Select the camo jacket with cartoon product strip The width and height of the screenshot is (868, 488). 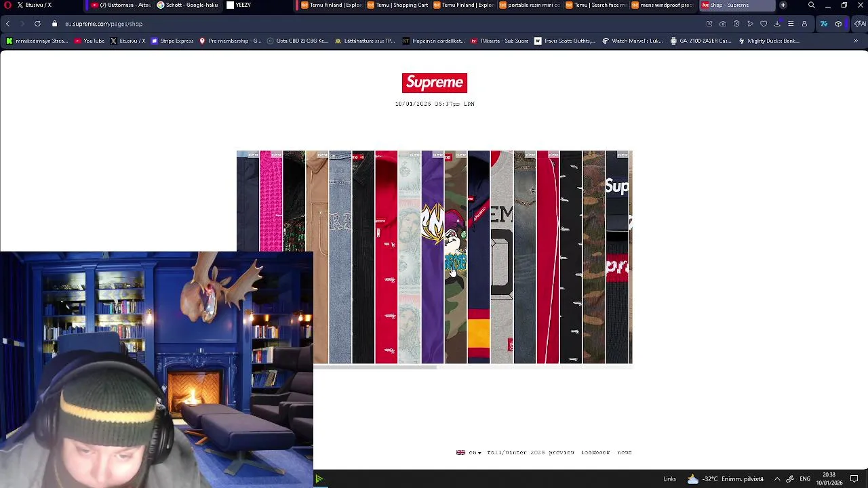coord(455,258)
